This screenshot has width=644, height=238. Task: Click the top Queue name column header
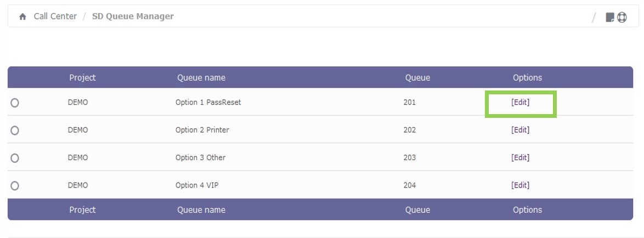201,78
